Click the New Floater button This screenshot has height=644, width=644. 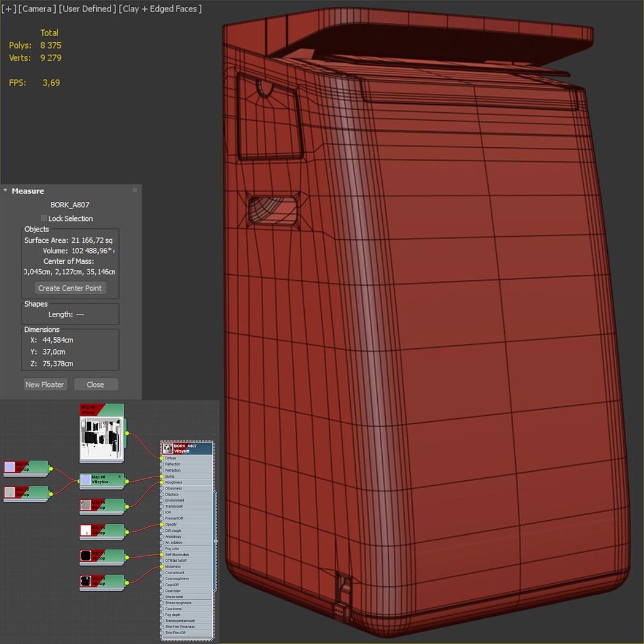point(45,385)
